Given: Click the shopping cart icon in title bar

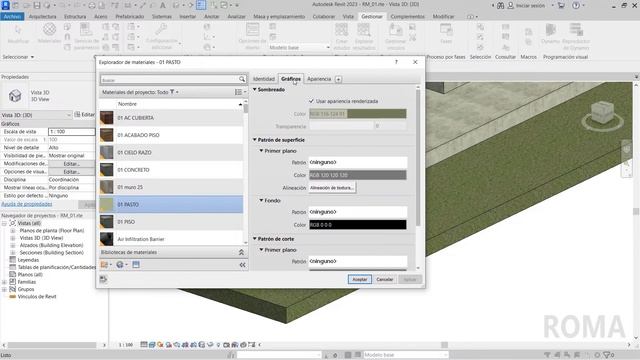Looking at the screenshot, I should [x=561, y=5].
